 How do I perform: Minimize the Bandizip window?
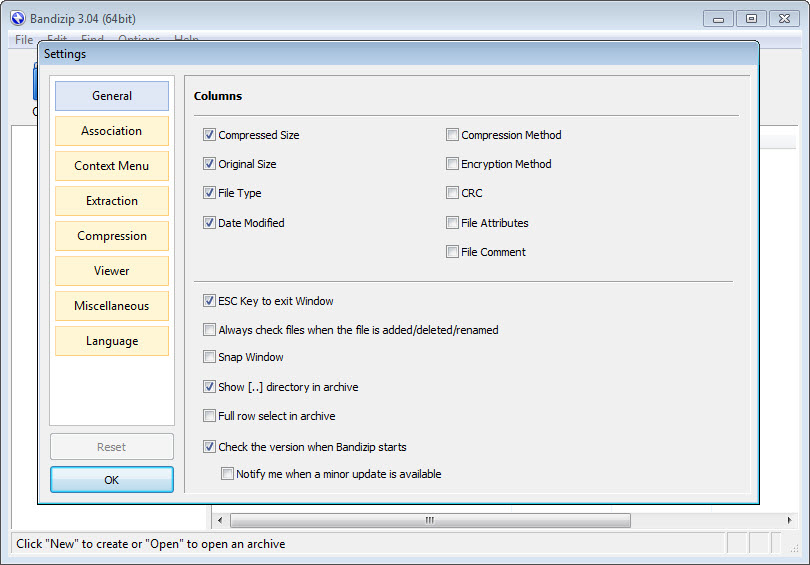click(718, 19)
